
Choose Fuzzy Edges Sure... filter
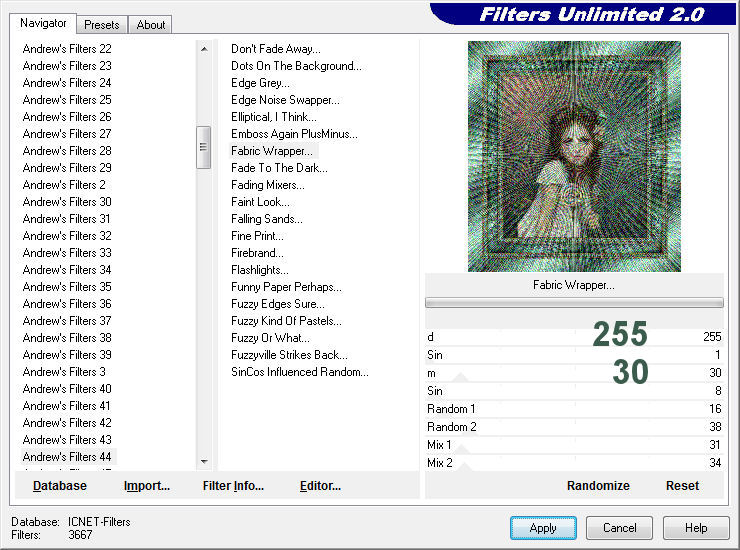pyautogui.click(x=278, y=304)
